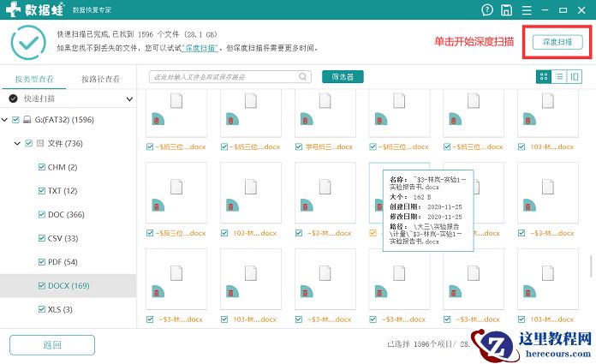Maximize the 数据蛙 window
The width and height of the screenshot is (596, 364).
pos(563,10)
